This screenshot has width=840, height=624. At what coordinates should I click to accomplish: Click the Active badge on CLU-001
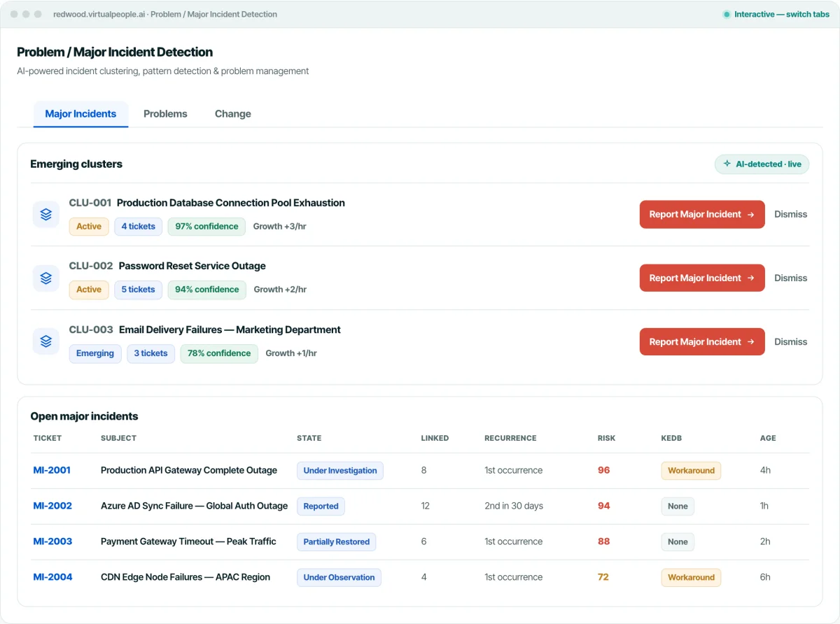click(x=89, y=226)
